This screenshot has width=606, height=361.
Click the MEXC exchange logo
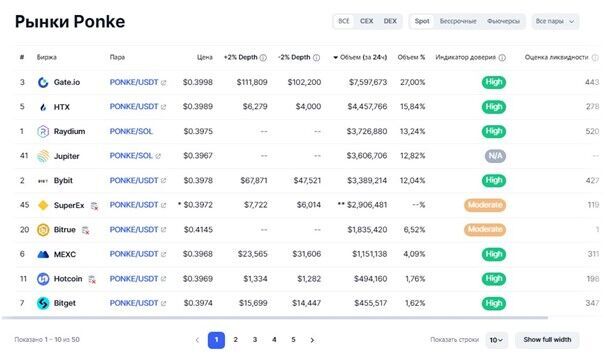(43, 254)
